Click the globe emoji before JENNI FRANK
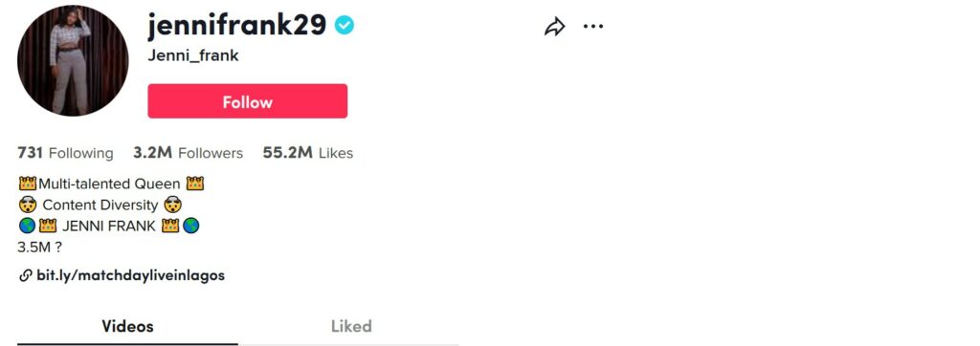Viewport: 980px width, 346px height. click(27, 227)
